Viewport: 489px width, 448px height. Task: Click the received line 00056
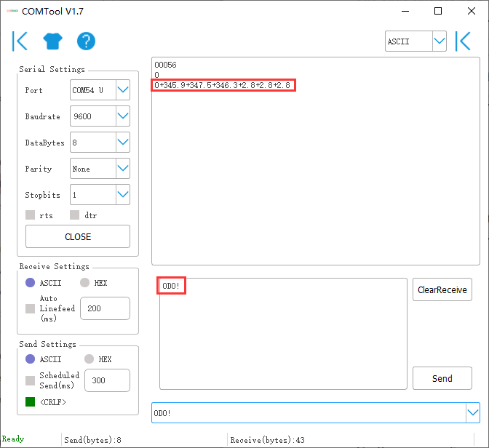tap(165, 65)
